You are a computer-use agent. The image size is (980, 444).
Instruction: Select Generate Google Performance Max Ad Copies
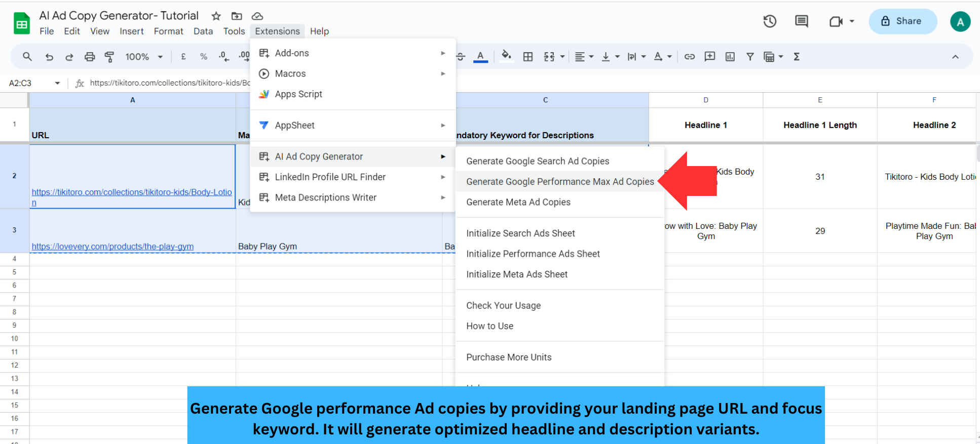[560, 182]
